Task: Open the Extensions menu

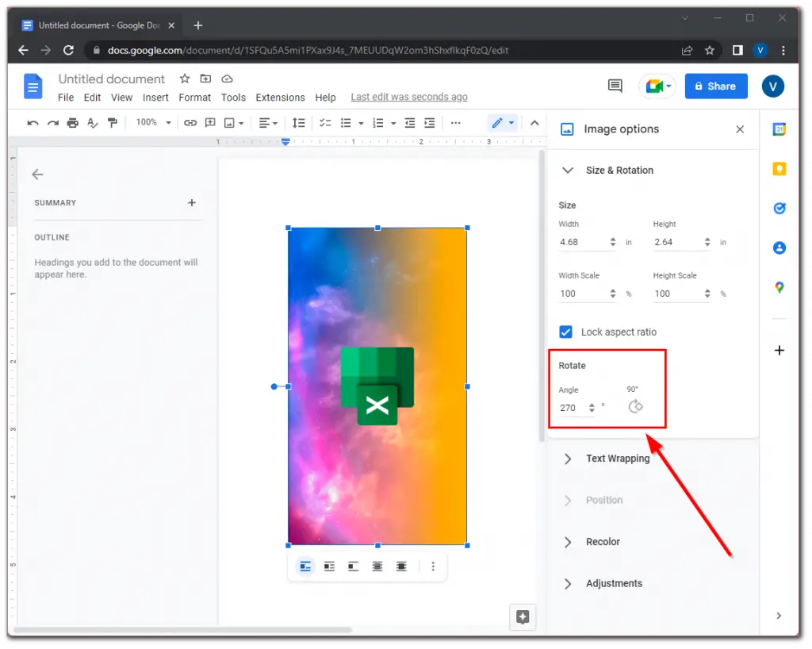Action: click(280, 97)
